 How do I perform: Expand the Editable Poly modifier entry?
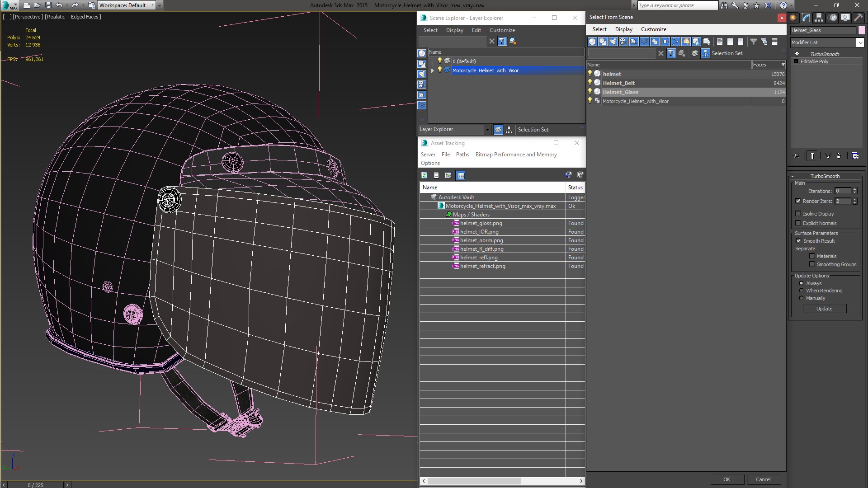(796, 61)
